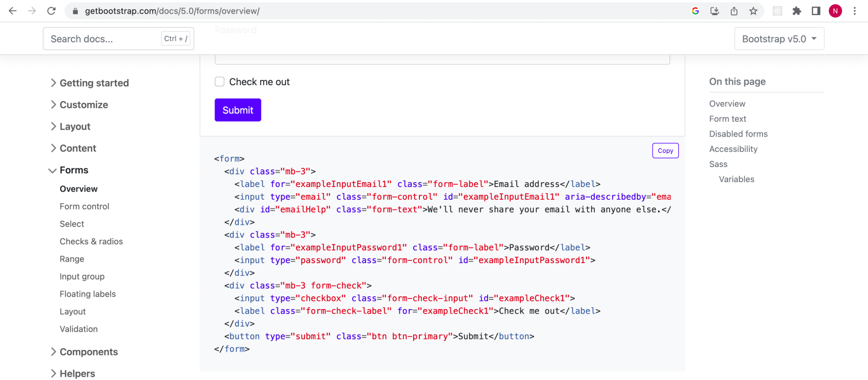Bookmark this page with the star
Image resolution: width=868 pixels, height=380 pixels.
point(753,11)
